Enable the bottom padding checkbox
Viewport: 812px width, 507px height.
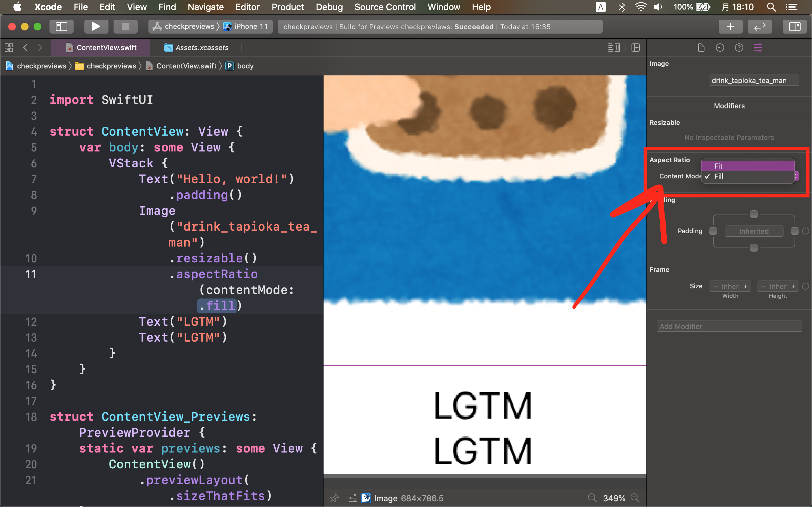[x=754, y=248]
